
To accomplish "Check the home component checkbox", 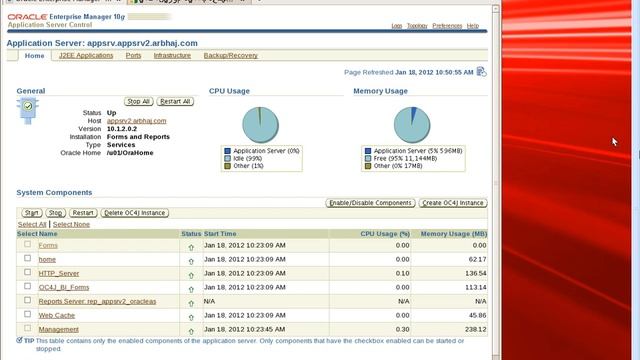I will tap(27, 258).
